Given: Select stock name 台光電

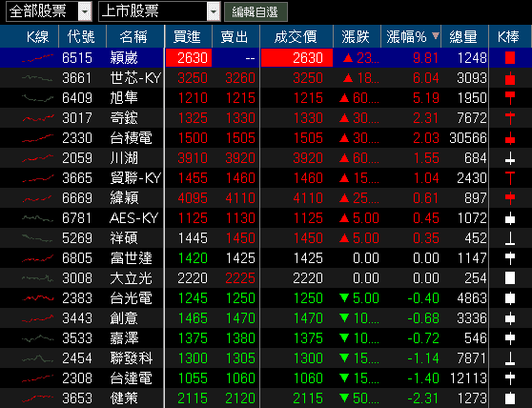Looking at the screenshot, I should (131, 298).
